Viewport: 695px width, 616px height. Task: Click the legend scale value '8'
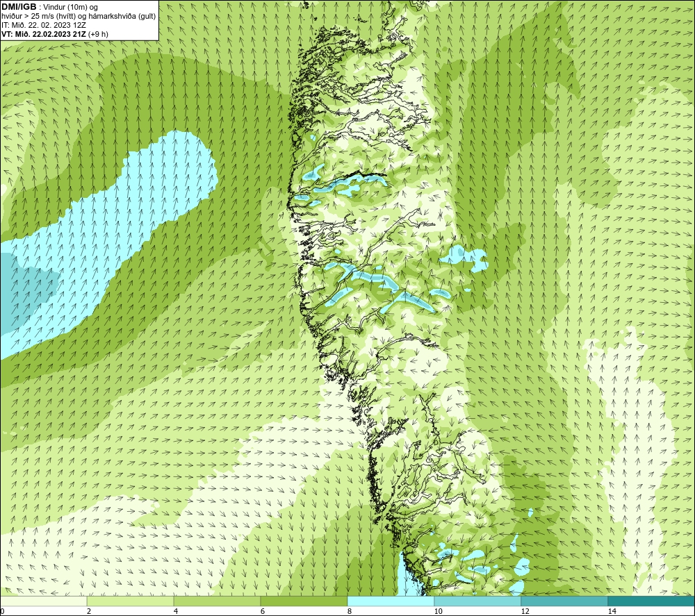(350, 612)
